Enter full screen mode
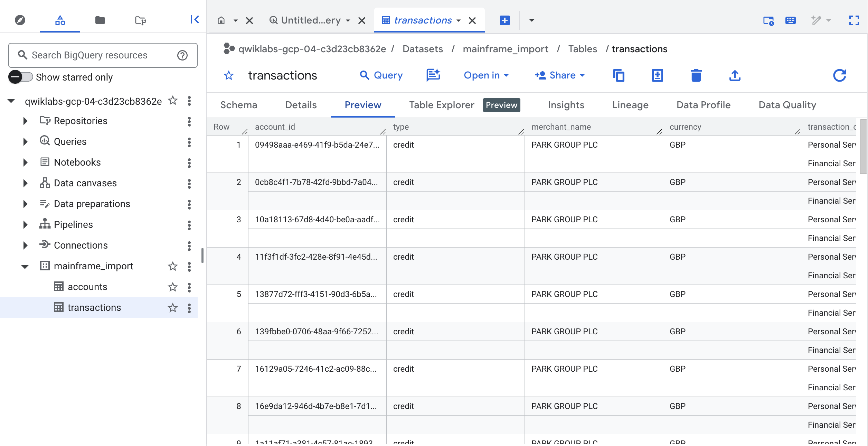 (854, 21)
